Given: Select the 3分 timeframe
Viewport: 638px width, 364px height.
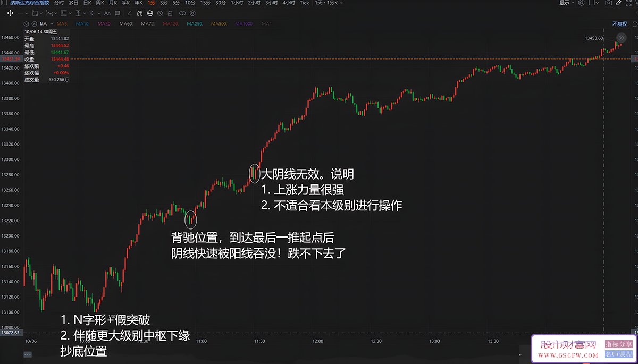Looking at the screenshot, I should click(164, 3).
